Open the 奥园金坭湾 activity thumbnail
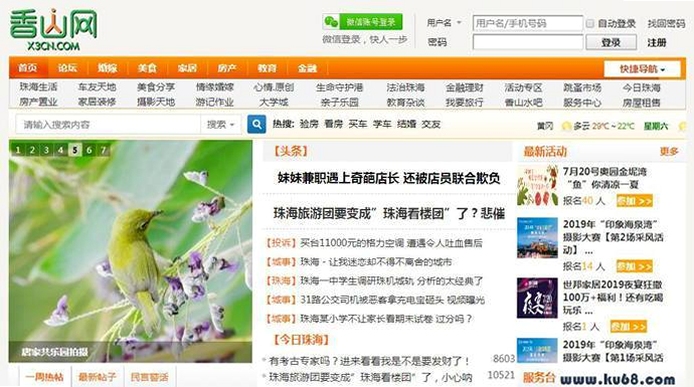Screen dimensions: 694x387 (537, 185)
